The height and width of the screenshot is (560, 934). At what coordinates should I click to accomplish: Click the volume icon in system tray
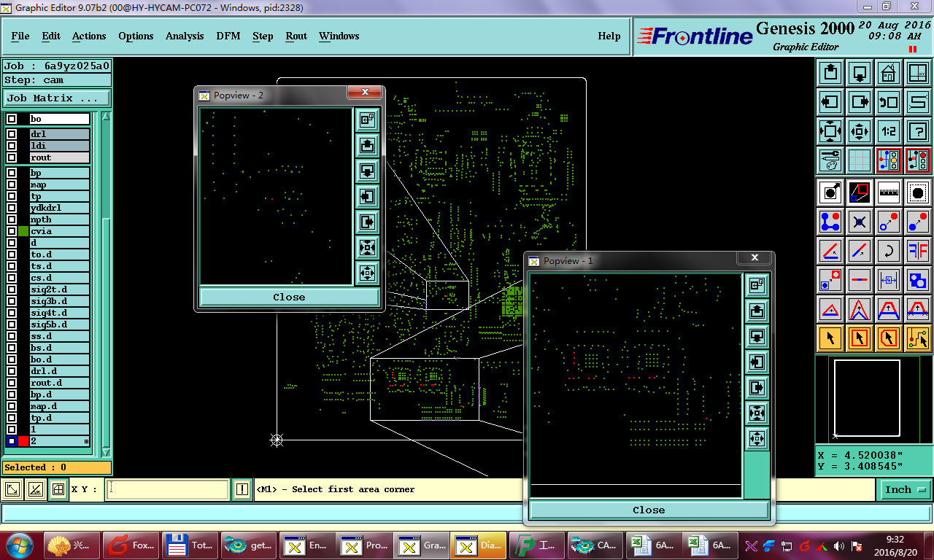(x=838, y=545)
